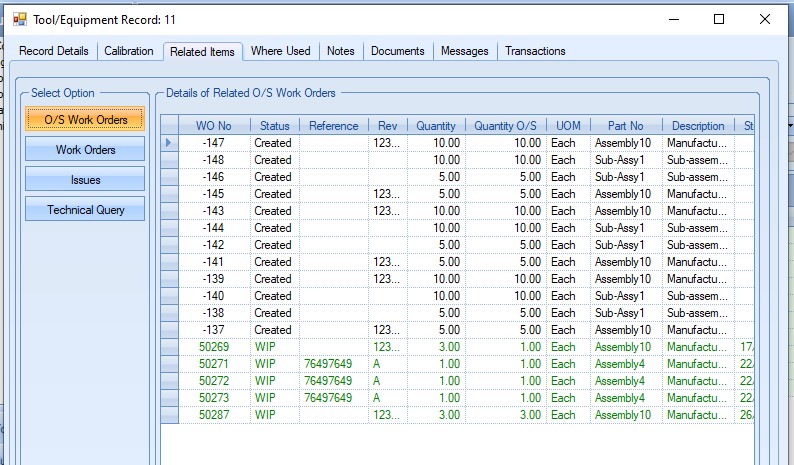Switch to the Calibration tab

(x=129, y=51)
